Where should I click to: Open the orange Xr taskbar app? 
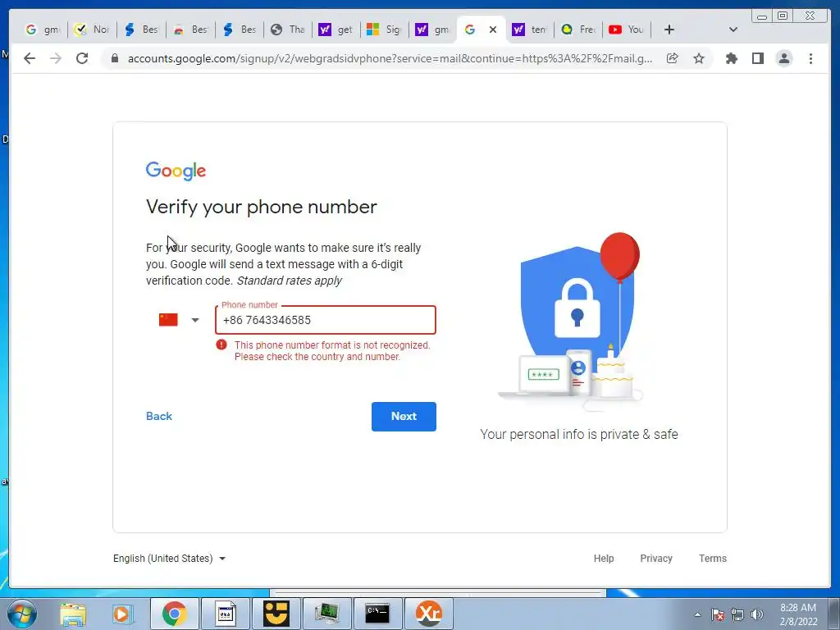[x=428, y=614]
